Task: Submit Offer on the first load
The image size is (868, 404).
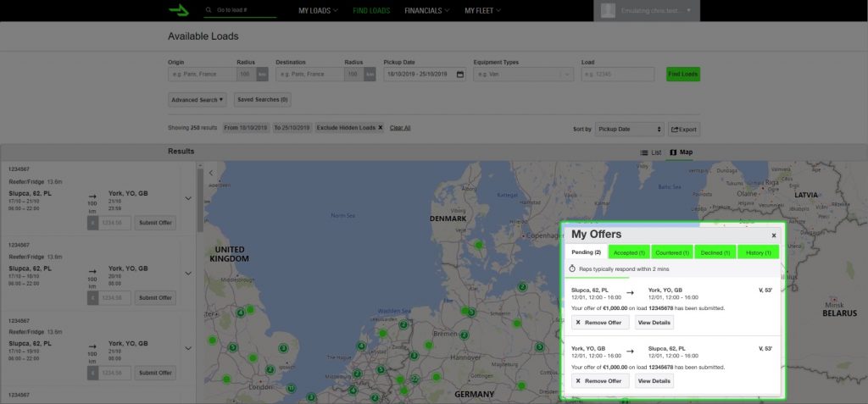Action: (x=156, y=223)
